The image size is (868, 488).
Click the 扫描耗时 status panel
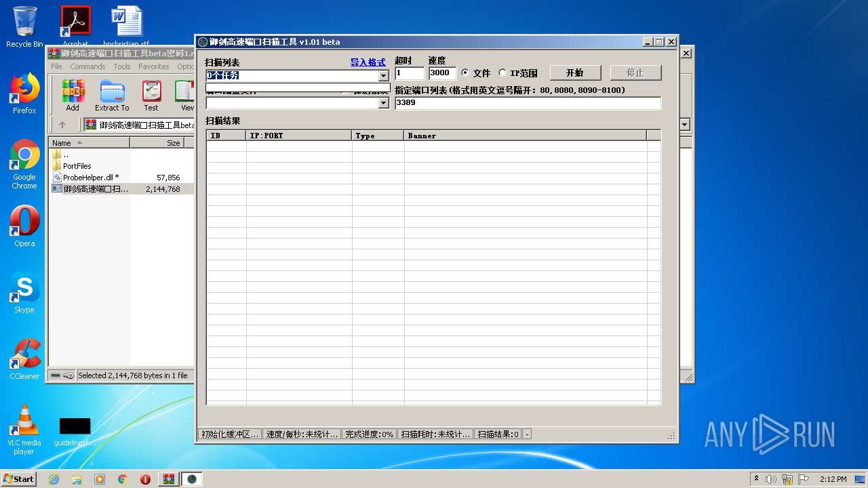click(435, 434)
